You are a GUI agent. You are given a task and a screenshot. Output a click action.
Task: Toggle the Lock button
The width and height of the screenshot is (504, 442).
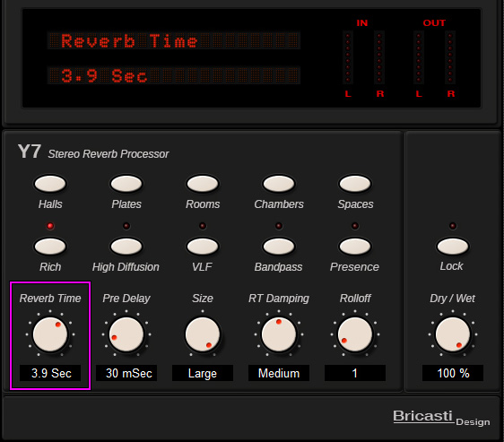[x=453, y=247]
